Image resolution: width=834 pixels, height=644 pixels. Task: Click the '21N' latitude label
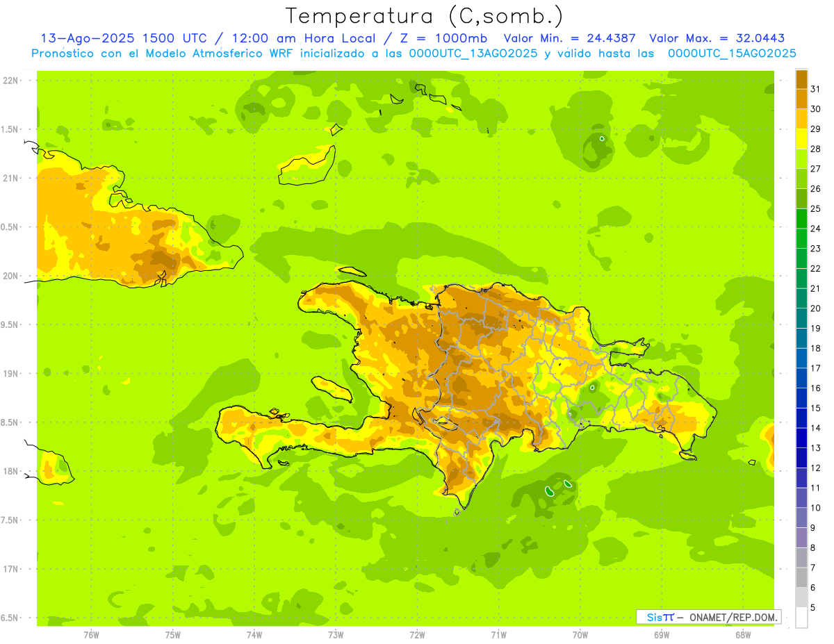point(10,178)
